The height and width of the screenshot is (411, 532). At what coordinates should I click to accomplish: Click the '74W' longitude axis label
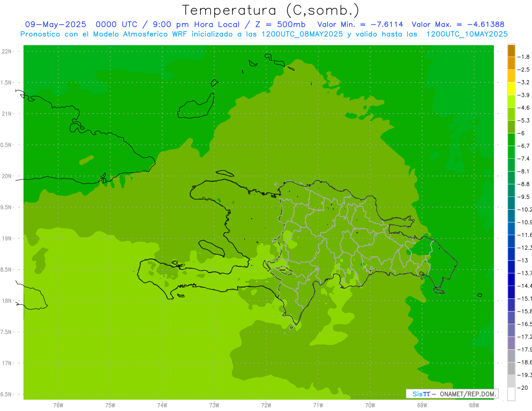click(162, 405)
